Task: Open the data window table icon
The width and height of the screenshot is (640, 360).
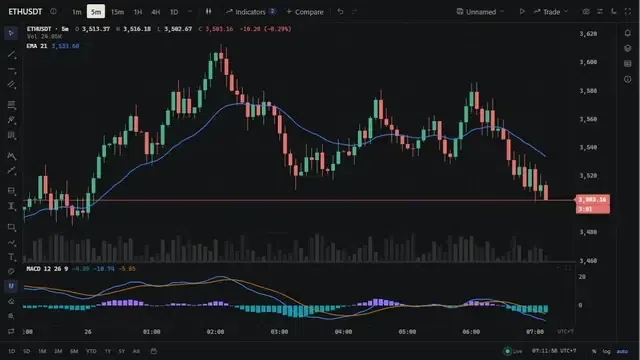Action: (x=628, y=64)
